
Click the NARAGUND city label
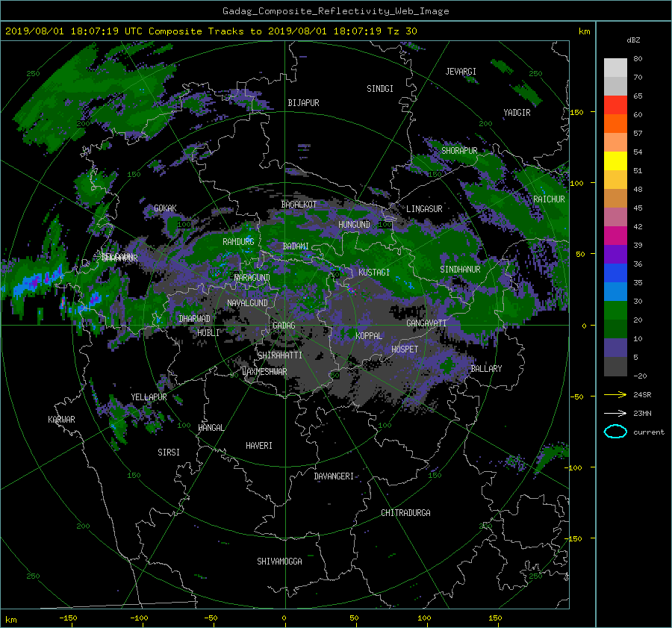tap(252, 278)
